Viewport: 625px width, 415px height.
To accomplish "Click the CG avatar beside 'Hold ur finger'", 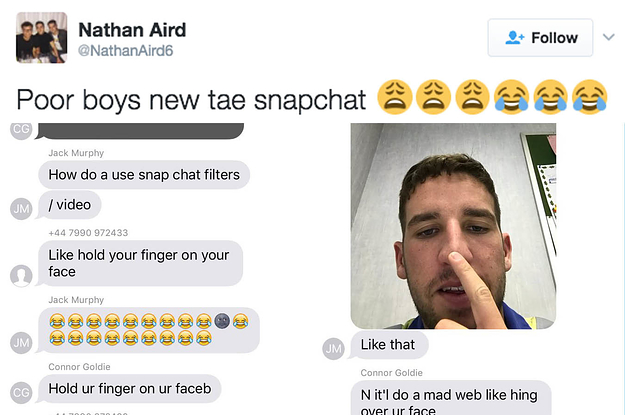I will (21, 393).
